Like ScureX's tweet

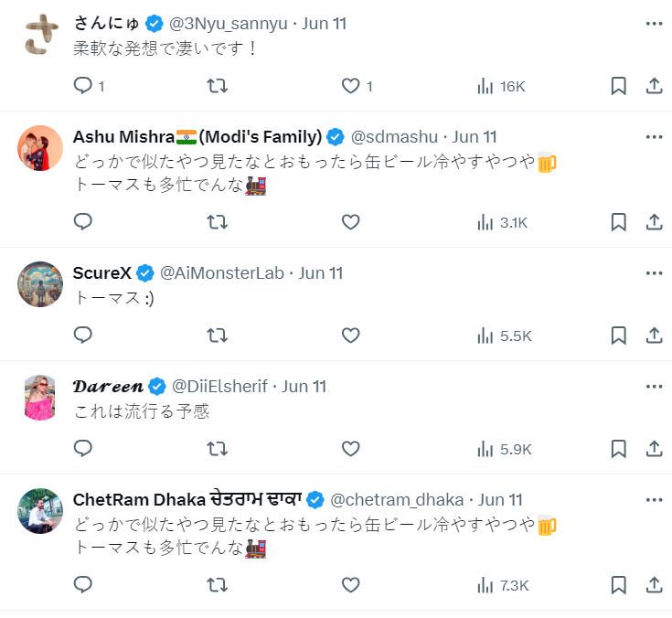pos(350,336)
